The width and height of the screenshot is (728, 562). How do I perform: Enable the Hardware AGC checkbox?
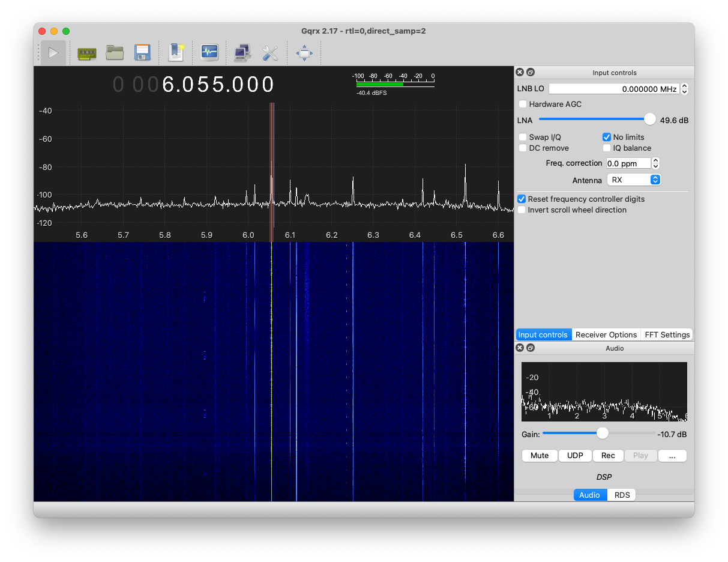tap(523, 104)
